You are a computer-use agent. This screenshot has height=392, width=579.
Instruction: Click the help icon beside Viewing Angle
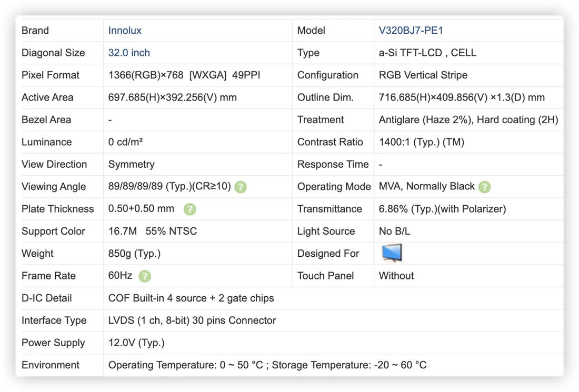241,187
